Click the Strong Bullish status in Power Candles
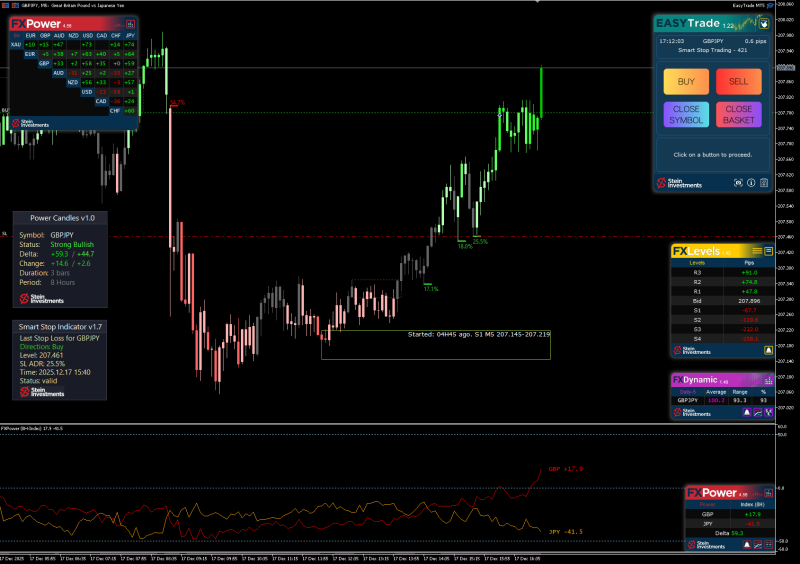800x564 pixels. click(72, 244)
